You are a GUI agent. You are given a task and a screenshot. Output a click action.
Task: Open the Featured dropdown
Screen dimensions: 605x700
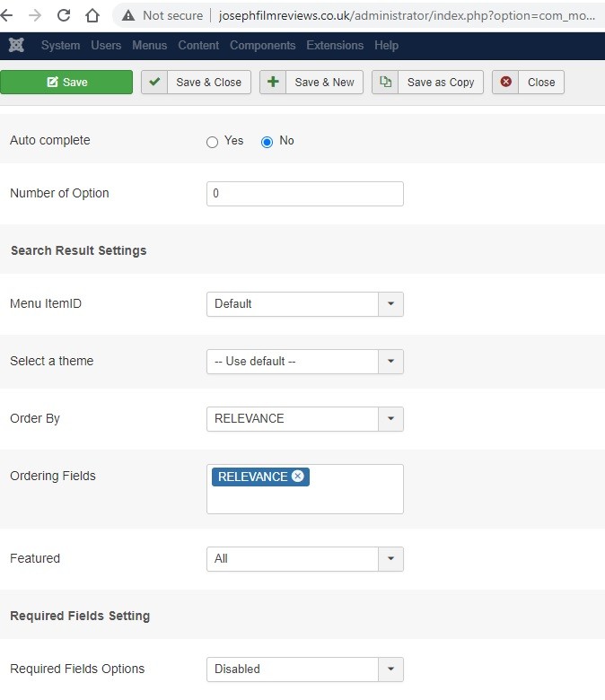(x=304, y=559)
